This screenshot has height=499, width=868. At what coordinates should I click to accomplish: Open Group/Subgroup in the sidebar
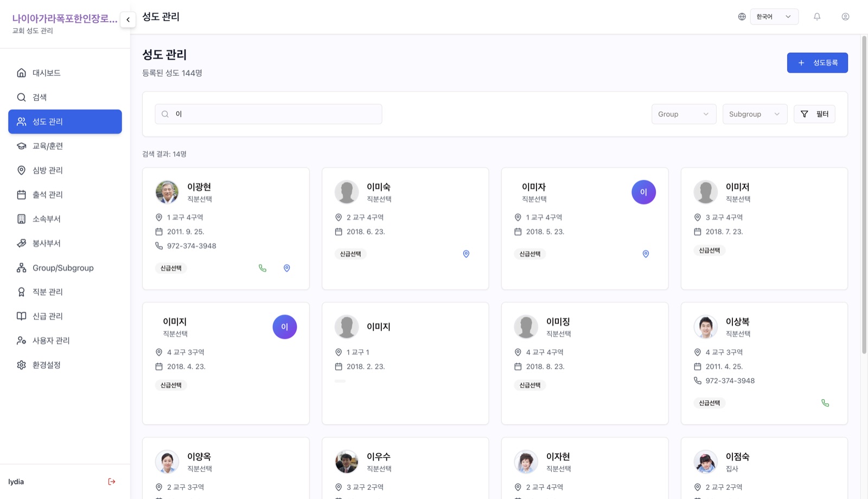[x=65, y=267]
